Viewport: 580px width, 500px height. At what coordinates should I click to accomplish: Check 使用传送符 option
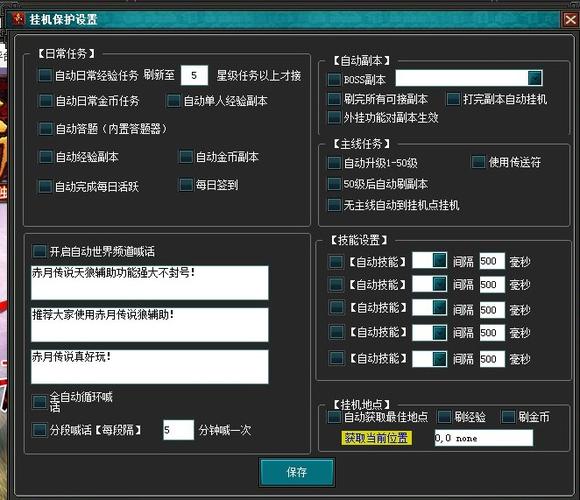pos(478,162)
